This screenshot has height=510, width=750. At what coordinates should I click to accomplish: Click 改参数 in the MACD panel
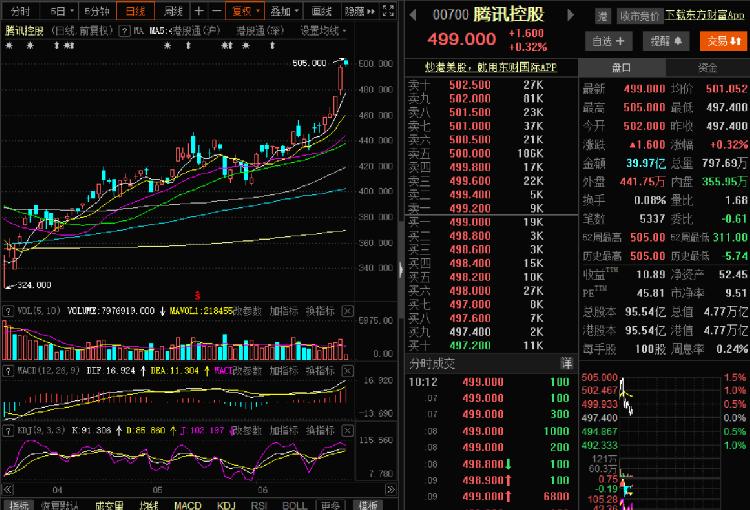coord(247,371)
